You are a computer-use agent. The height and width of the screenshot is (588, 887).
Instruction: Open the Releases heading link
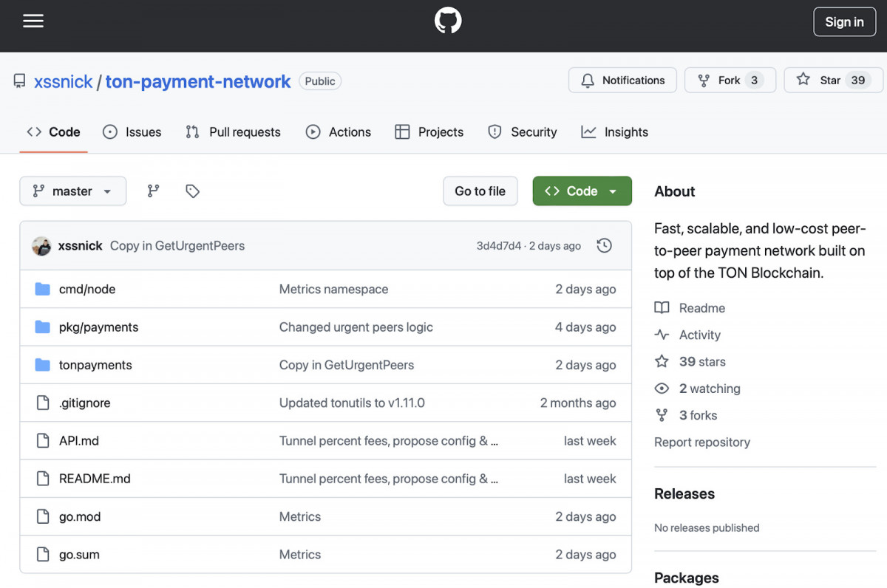point(684,494)
